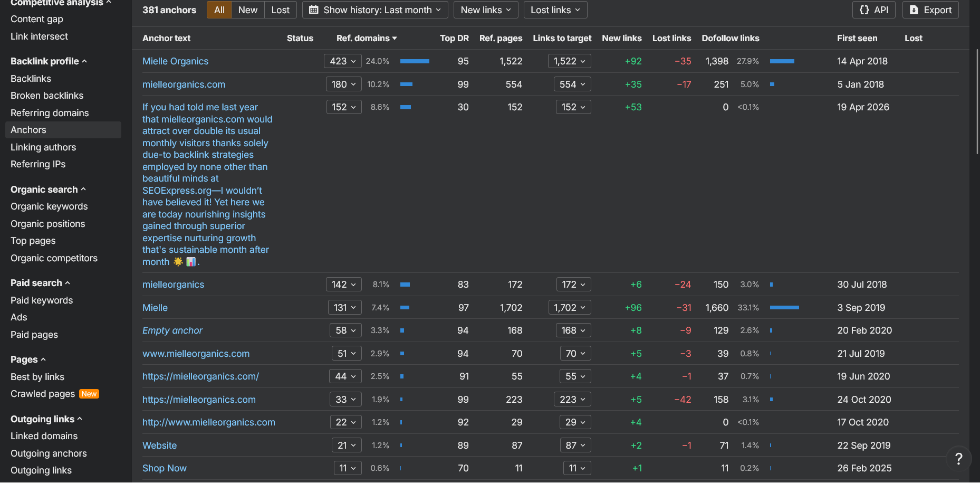Click the −42 lost links value
This screenshot has width=980, height=483.
pyautogui.click(x=683, y=400)
